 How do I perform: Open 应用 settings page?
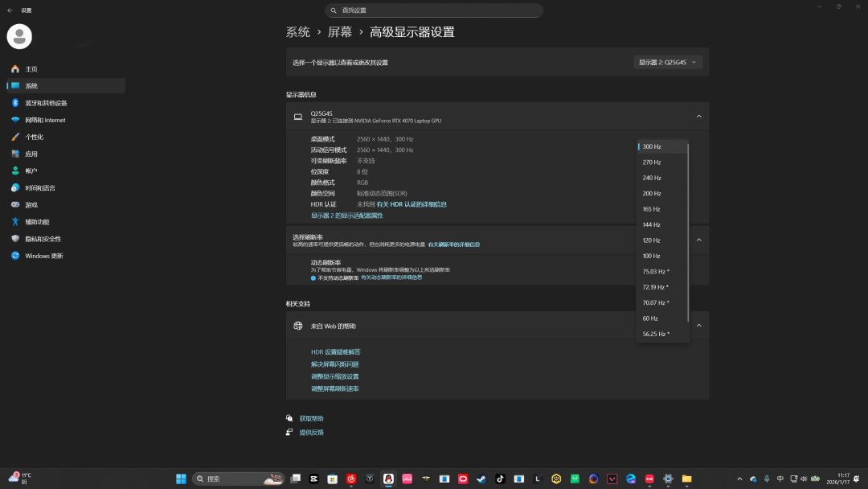click(x=65, y=154)
